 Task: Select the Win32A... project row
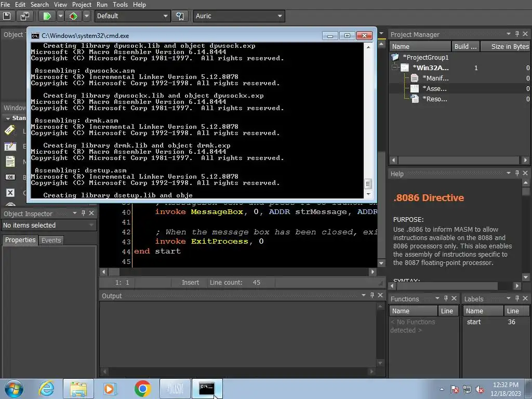click(x=460, y=68)
